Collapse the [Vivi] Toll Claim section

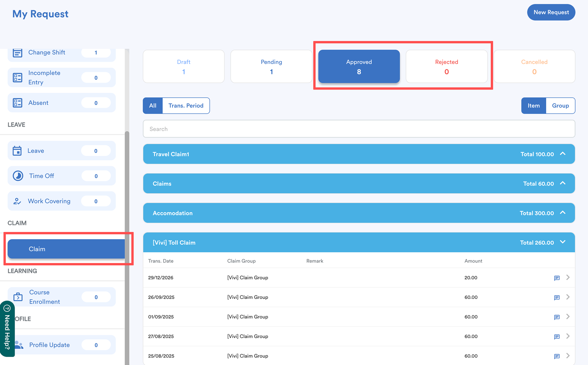pyautogui.click(x=563, y=242)
